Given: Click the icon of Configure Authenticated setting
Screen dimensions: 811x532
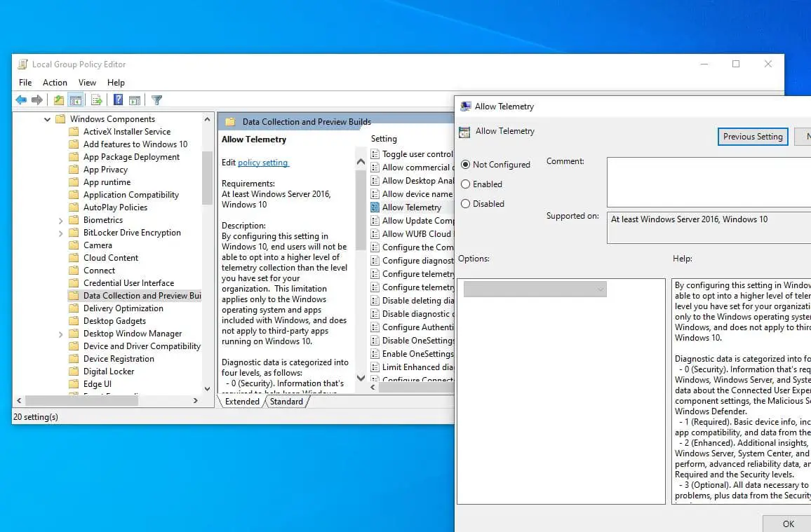Looking at the screenshot, I should tap(375, 327).
